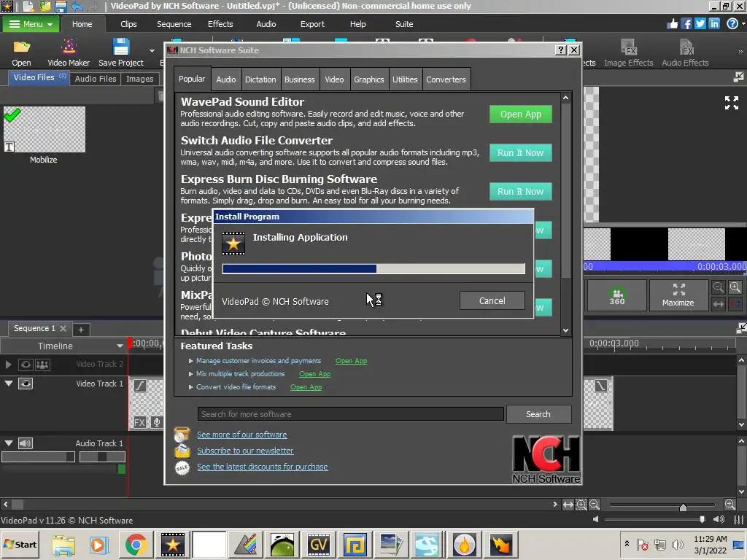The image size is (747, 560).
Task: Click the 'Search for more software' field
Action: [x=351, y=414]
